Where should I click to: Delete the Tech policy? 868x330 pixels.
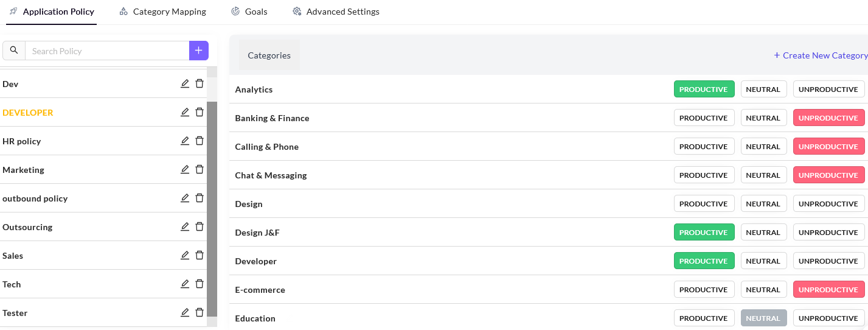(x=200, y=284)
